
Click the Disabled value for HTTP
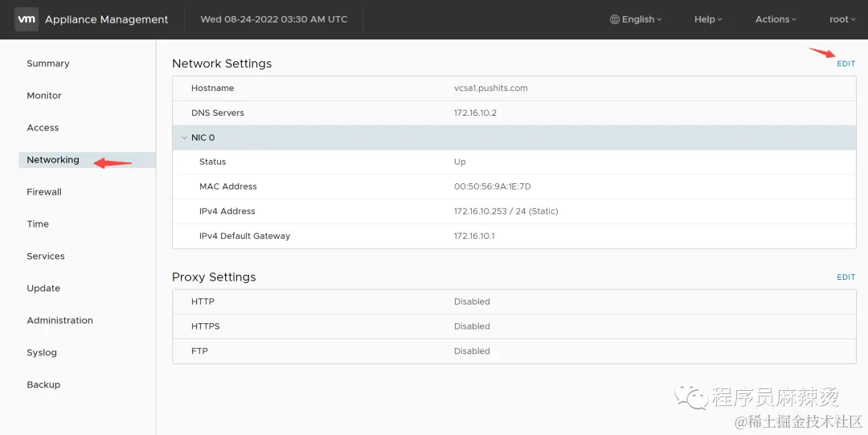pos(473,302)
